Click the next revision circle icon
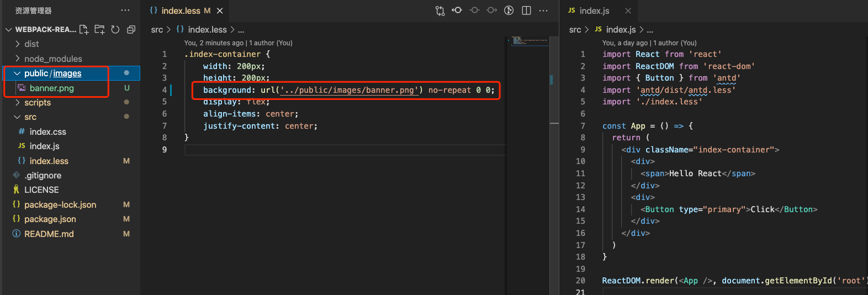868x295 pixels. pyautogui.click(x=491, y=10)
